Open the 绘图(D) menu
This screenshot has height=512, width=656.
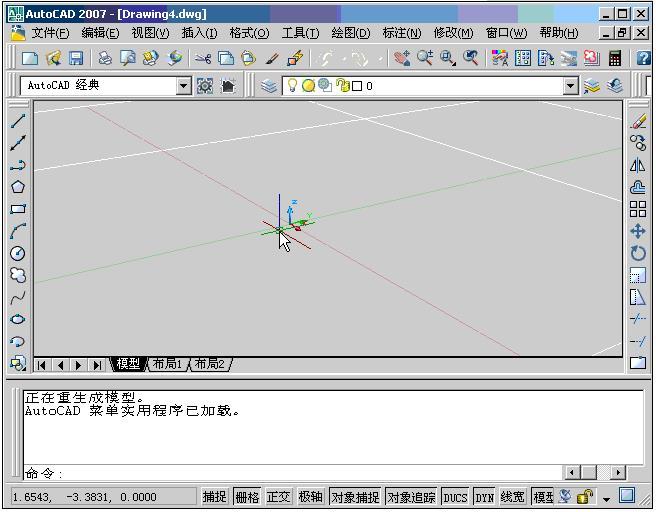(350, 33)
